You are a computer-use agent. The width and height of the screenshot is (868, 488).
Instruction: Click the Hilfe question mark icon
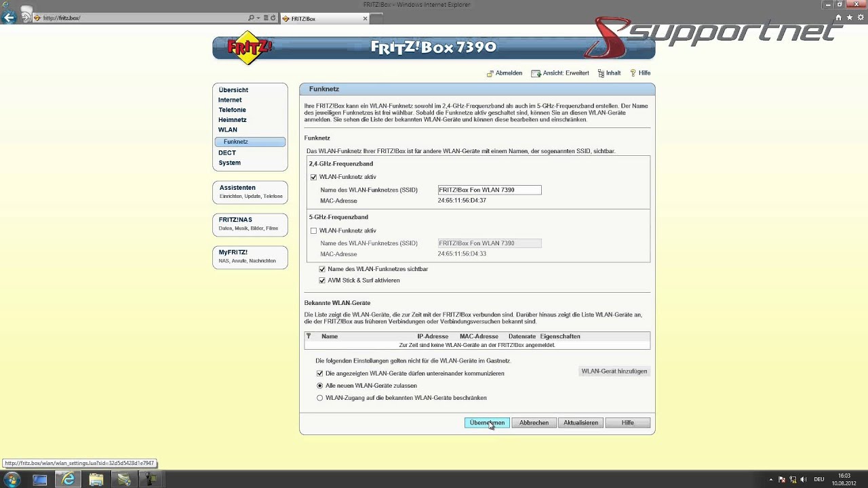click(633, 73)
